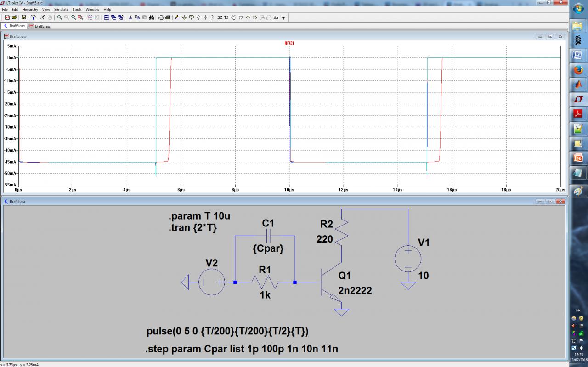
Task: Open Microsoft Word from the taskbar
Action: [x=578, y=56]
